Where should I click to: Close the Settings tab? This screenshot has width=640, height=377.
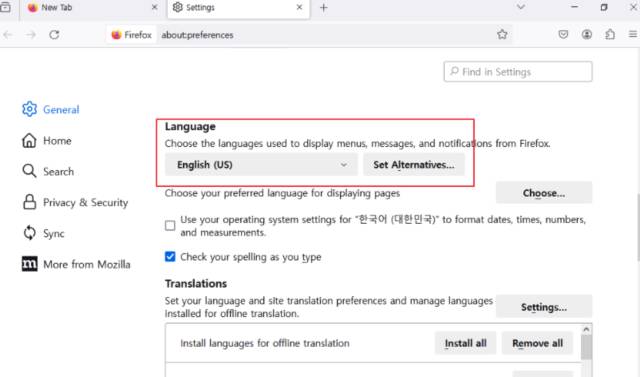(299, 7)
